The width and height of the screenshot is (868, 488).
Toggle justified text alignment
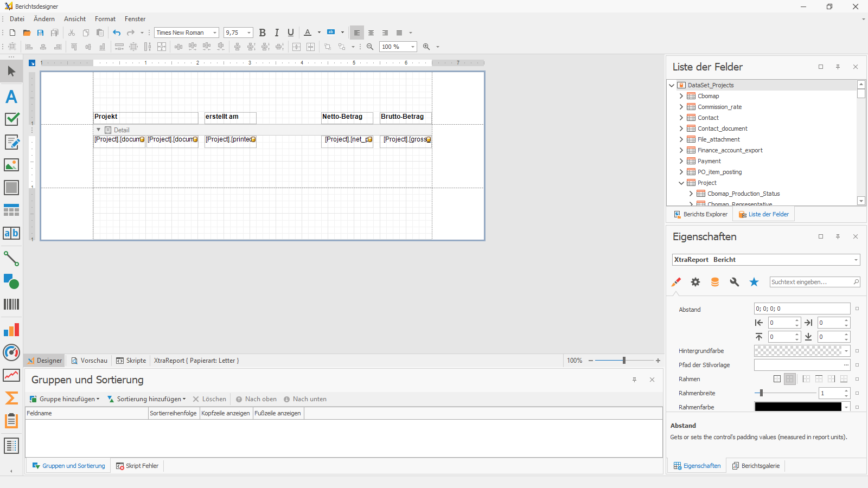(399, 33)
